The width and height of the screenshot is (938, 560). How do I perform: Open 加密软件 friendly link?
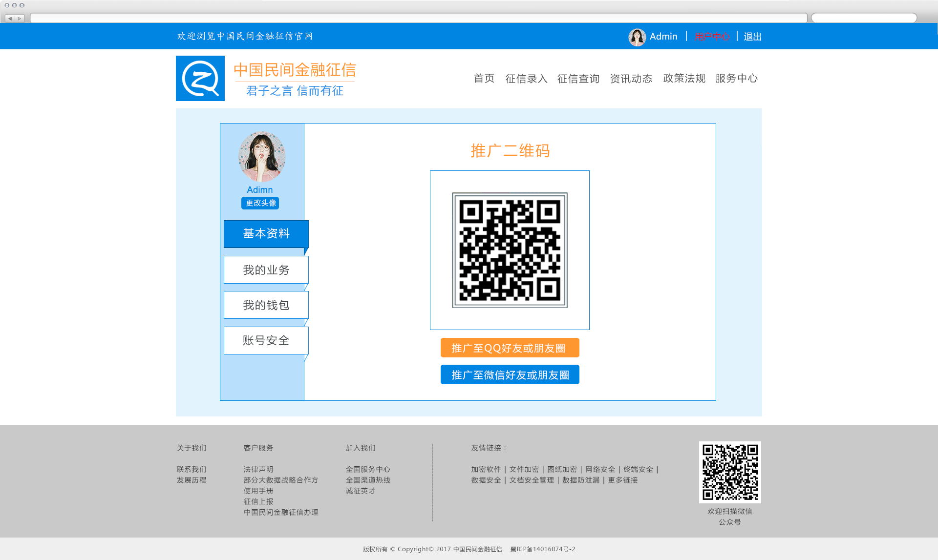(486, 469)
